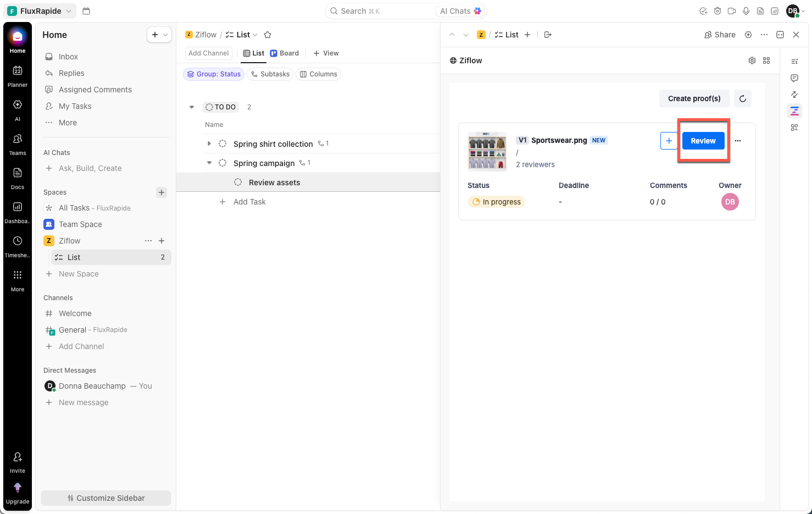Click the blue Review button
The image size is (812, 514).
click(703, 141)
